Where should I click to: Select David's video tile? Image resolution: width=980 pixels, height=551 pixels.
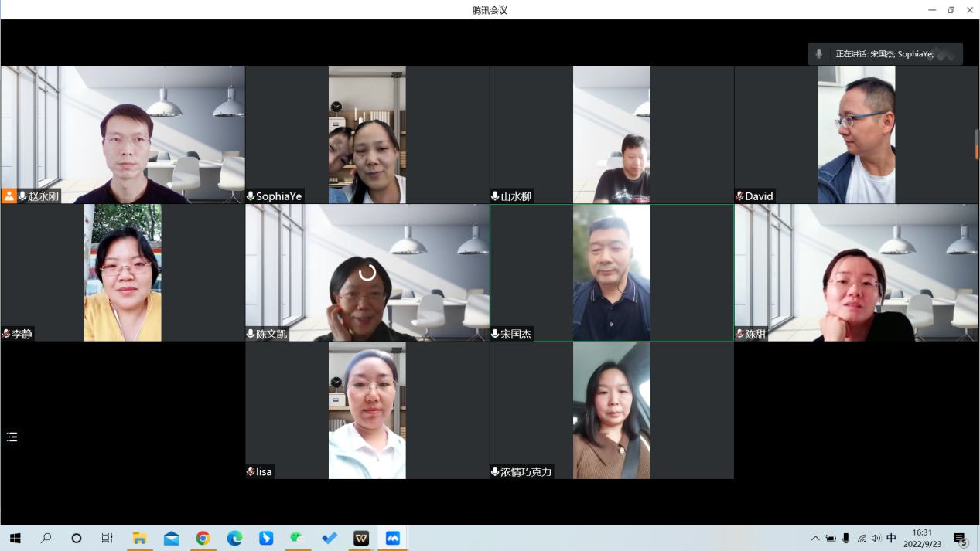[x=855, y=134]
